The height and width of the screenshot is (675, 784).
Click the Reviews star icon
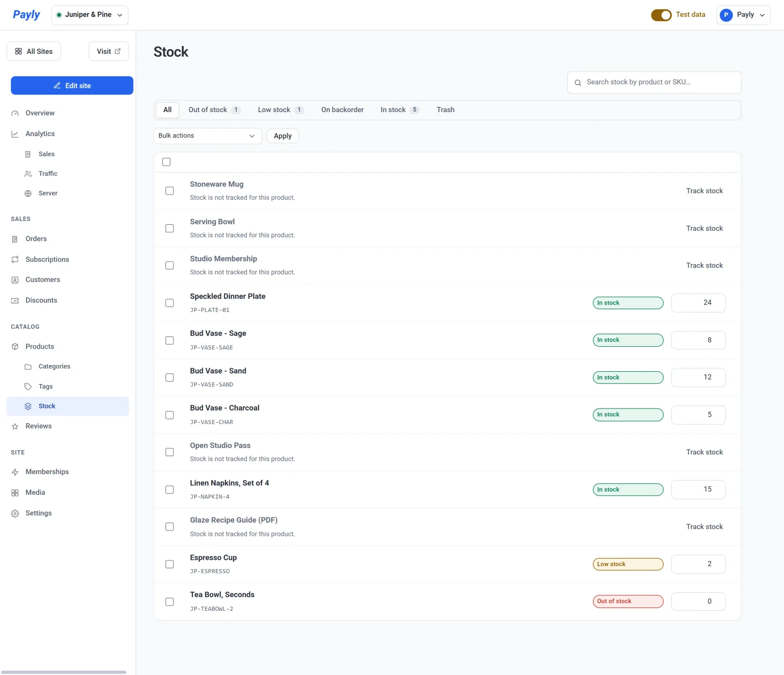(15, 427)
